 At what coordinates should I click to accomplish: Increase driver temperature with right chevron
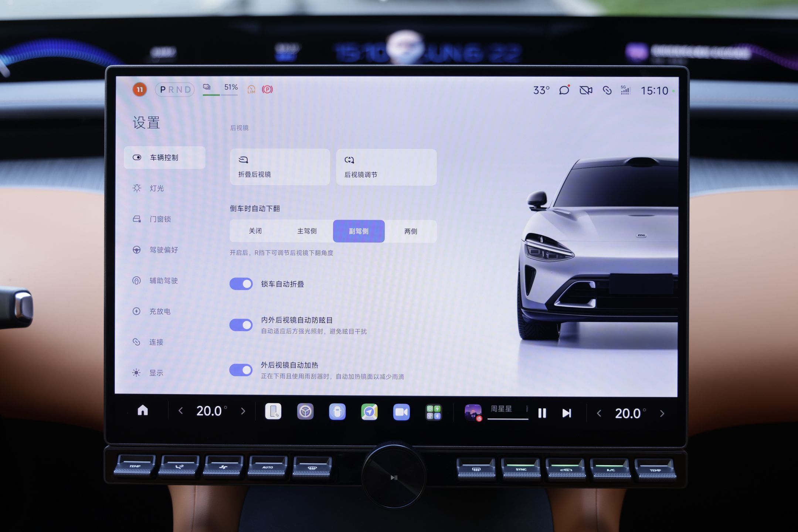coord(243,411)
